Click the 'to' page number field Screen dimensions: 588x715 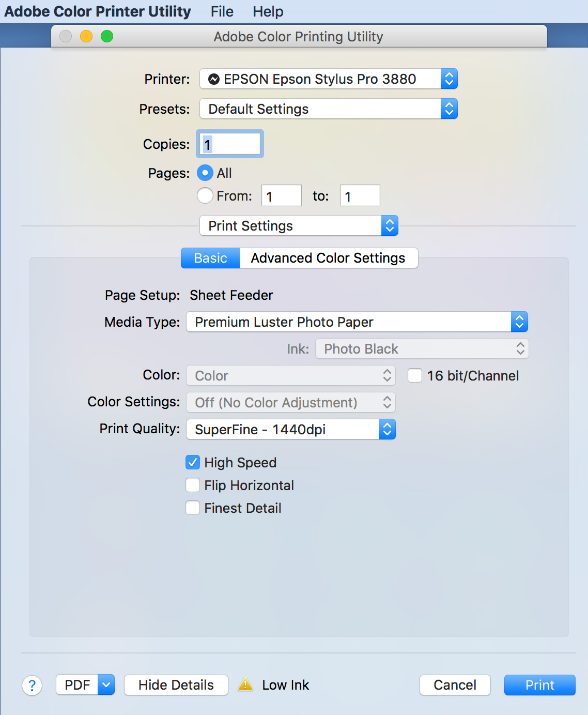tap(360, 195)
